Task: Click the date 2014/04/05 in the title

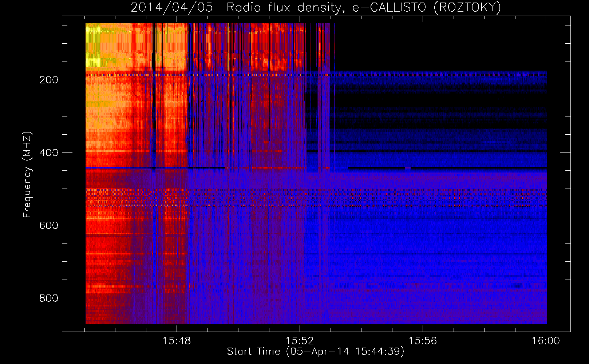Action: point(171,7)
